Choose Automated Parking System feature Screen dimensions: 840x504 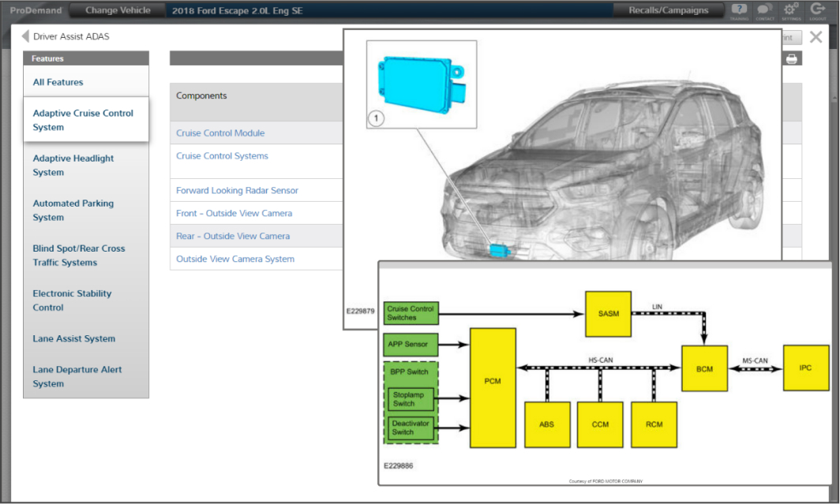[73, 210]
